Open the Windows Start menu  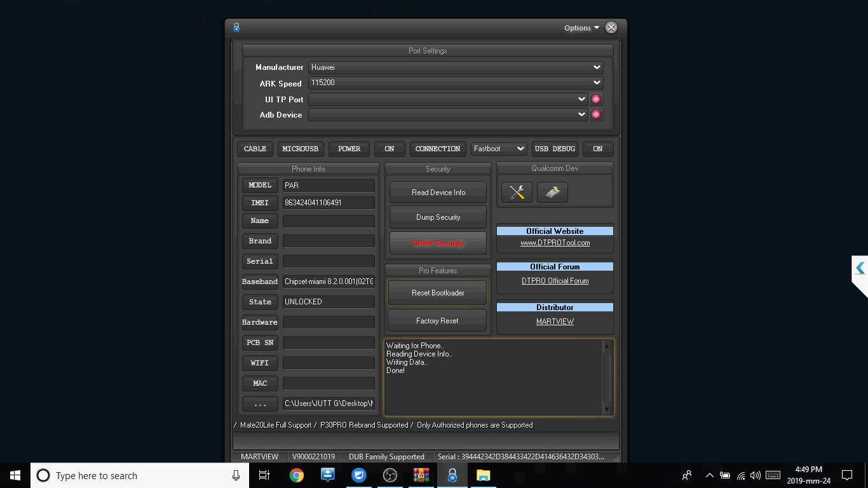click(x=15, y=475)
